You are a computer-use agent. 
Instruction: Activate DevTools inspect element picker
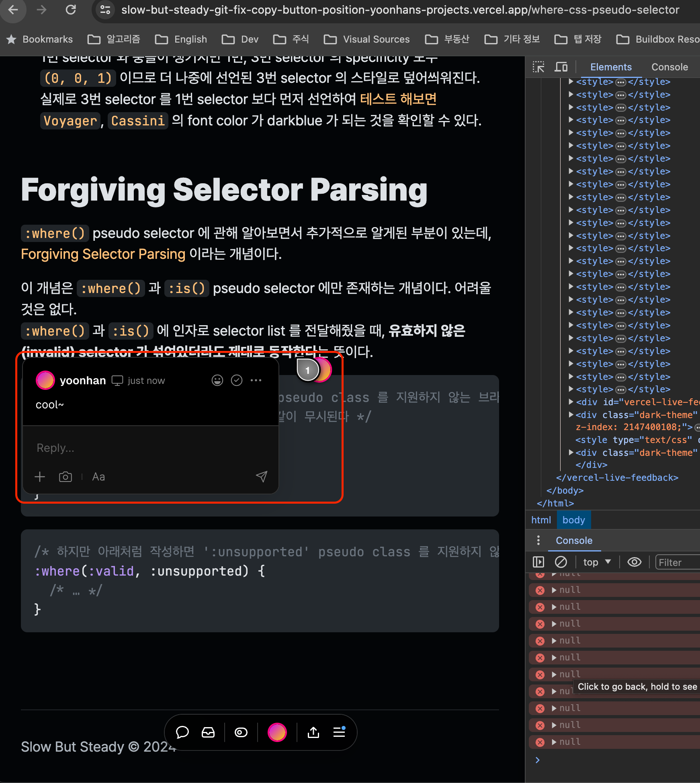pos(538,67)
